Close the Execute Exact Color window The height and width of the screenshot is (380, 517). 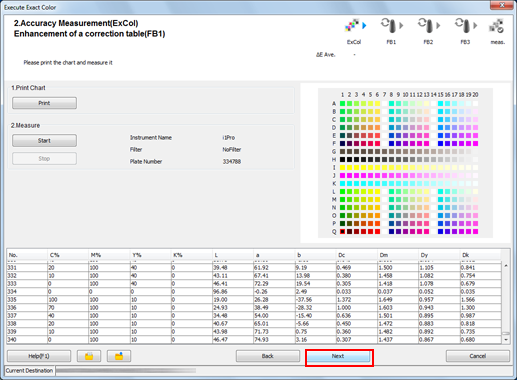tap(502, 5)
